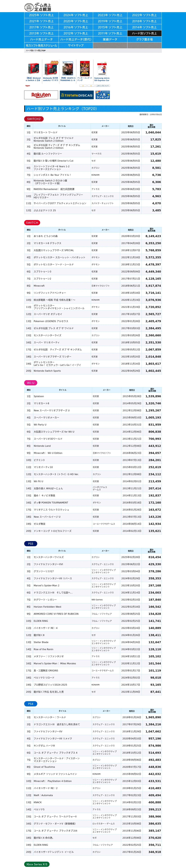
Task: Click the Samsung micro SD Express Card image
Action: click(102, 69)
